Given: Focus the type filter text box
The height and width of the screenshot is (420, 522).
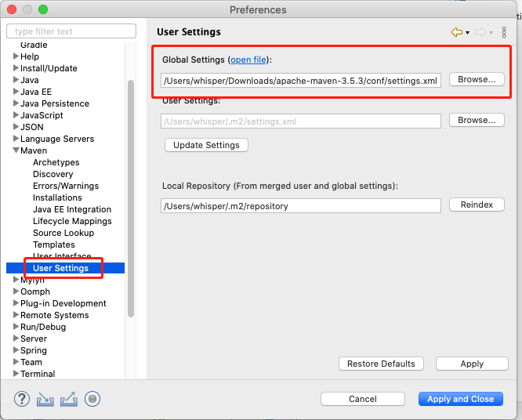Looking at the screenshot, I should pos(71,31).
